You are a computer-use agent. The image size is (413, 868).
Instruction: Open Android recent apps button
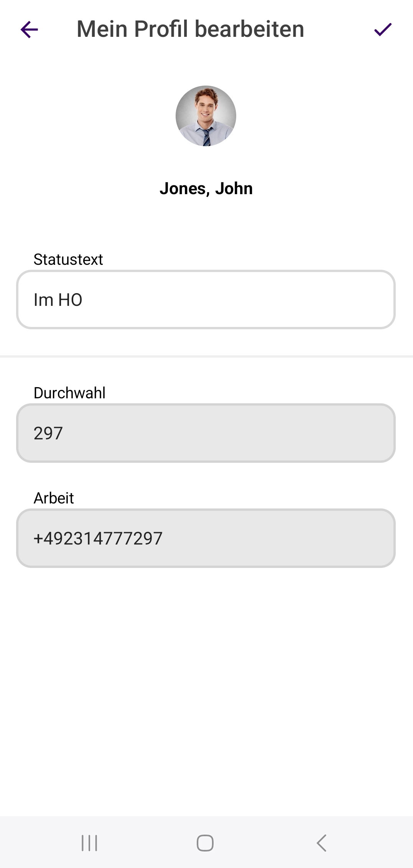pyautogui.click(x=89, y=843)
